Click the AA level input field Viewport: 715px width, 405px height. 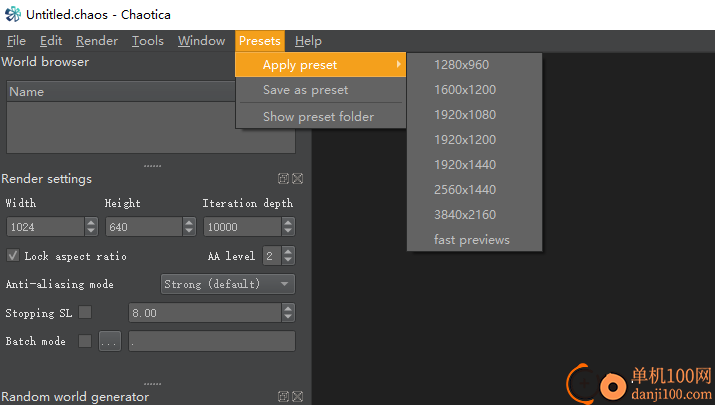(272, 255)
